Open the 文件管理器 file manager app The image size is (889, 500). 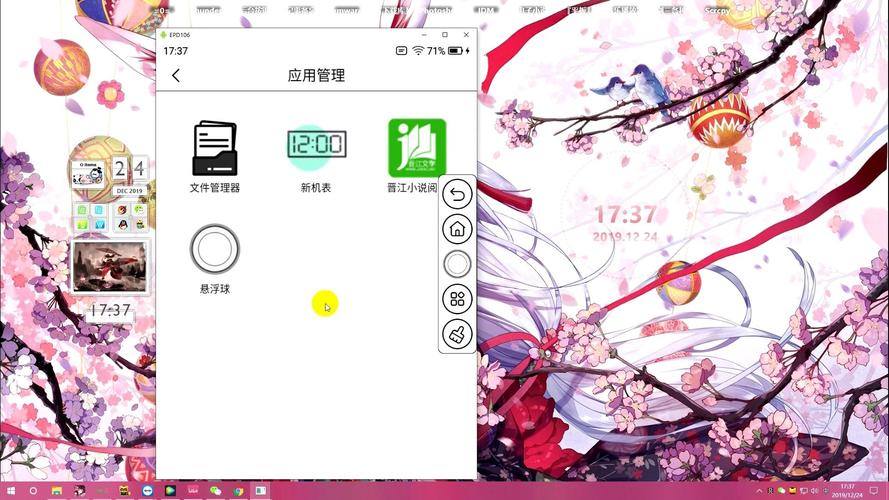coord(215,148)
